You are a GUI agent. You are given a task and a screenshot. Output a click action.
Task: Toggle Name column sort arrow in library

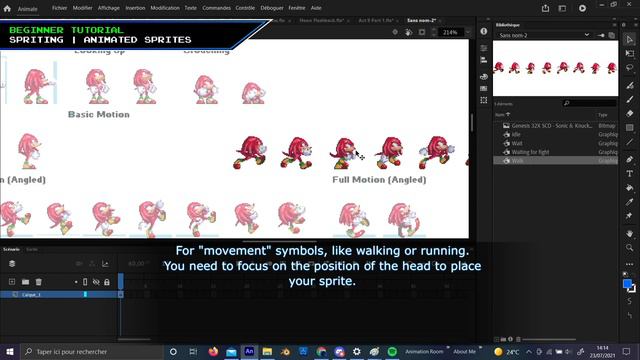pos(508,114)
